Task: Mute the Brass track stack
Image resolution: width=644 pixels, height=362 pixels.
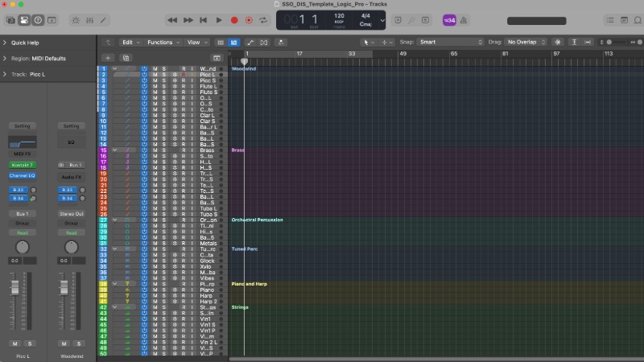Action: 155,150
